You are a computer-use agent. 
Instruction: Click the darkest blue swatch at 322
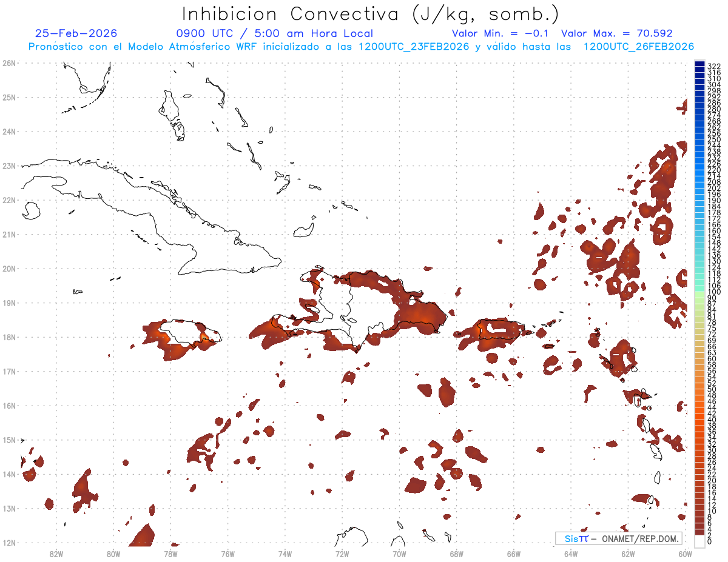(x=699, y=64)
